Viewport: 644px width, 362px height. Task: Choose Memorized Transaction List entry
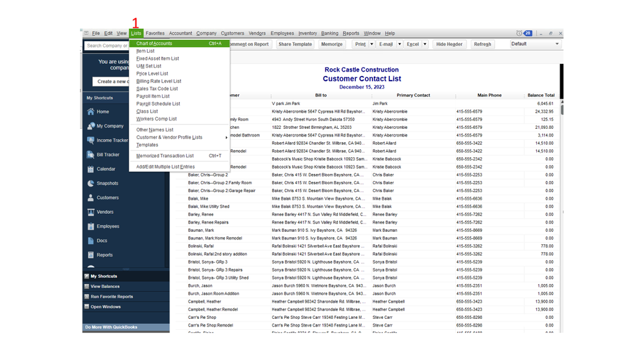click(179, 156)
